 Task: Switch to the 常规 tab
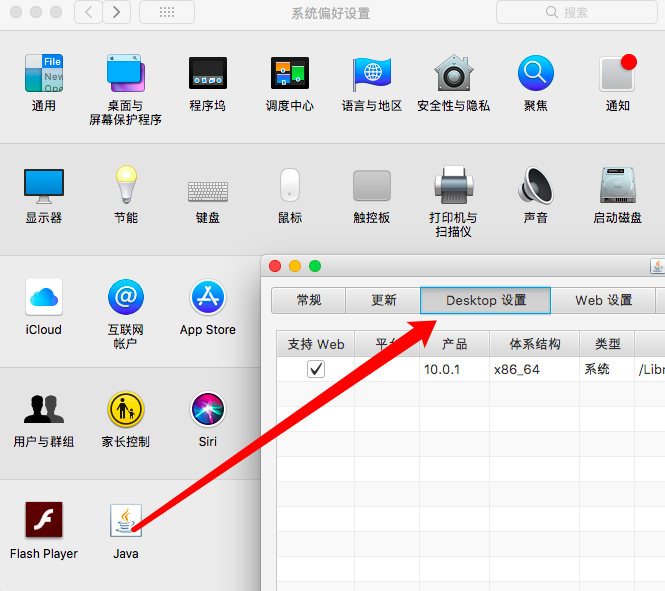[x=308, y=300]
